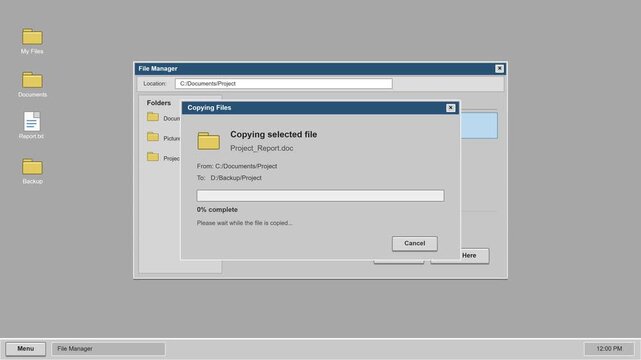Click the copy progress bar
641x360 pixels.
pyautogui.click(x=320, y=196)
